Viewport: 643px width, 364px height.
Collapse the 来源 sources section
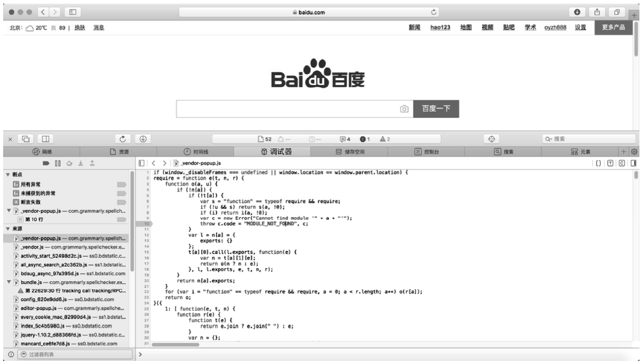8,228
